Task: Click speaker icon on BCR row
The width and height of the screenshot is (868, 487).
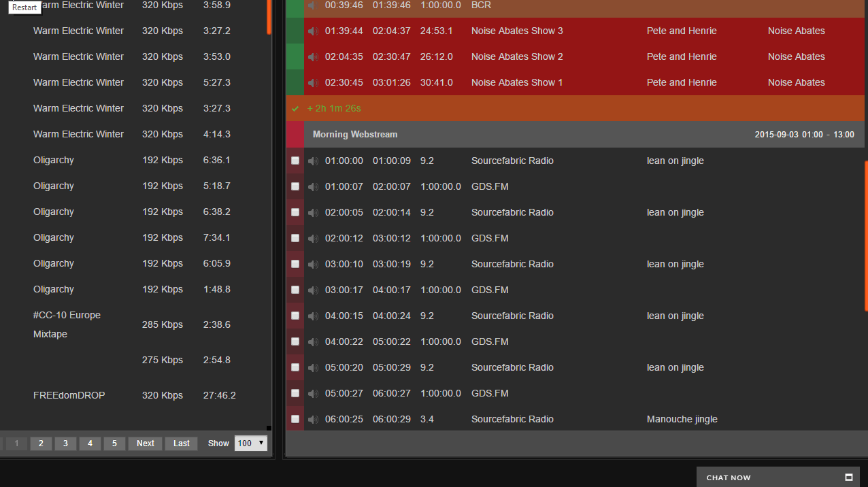Action: (x=313, y=5)
